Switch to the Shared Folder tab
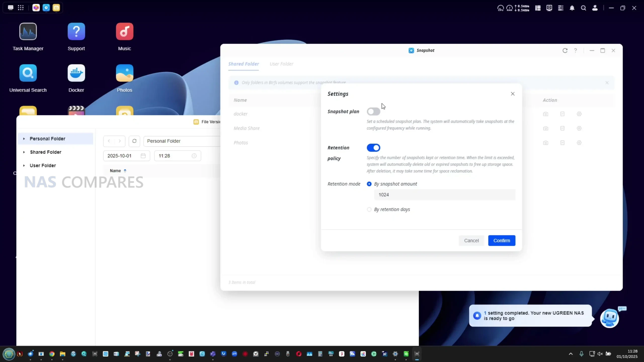The image size is (644, 362). [243, 64]
